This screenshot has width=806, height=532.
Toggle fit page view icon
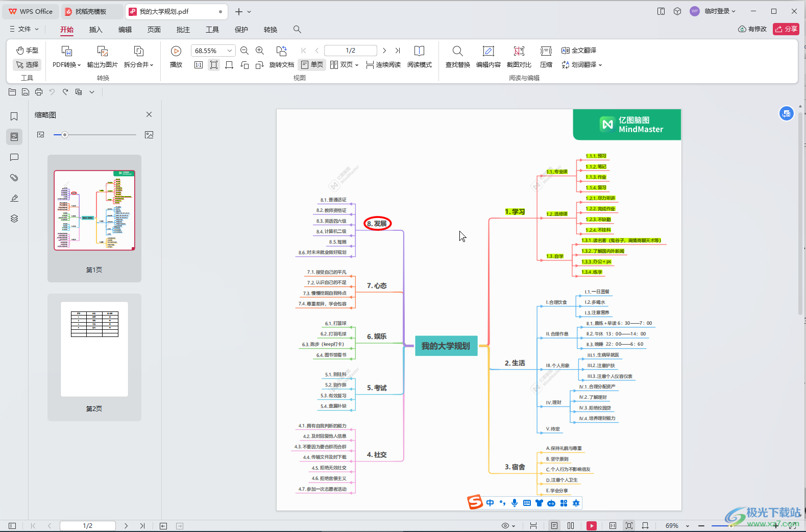(x=214, y=65)
